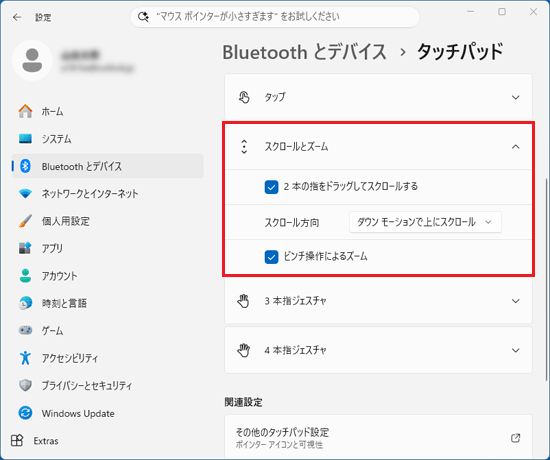The width and height of the screenshot is (550, 460).
Task: Click the 3 本指ジェスチャ label
Action: [295, 301]
